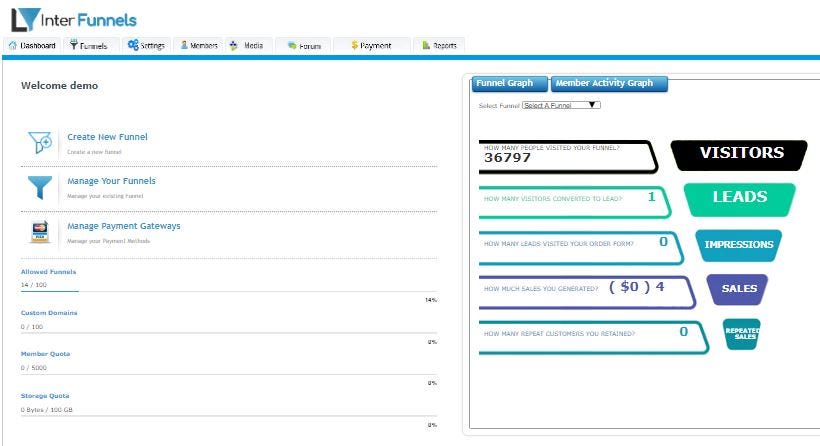This screenshot has height=446, width=820.
Task: Open the Settings tab
Action: coord(146,45)
